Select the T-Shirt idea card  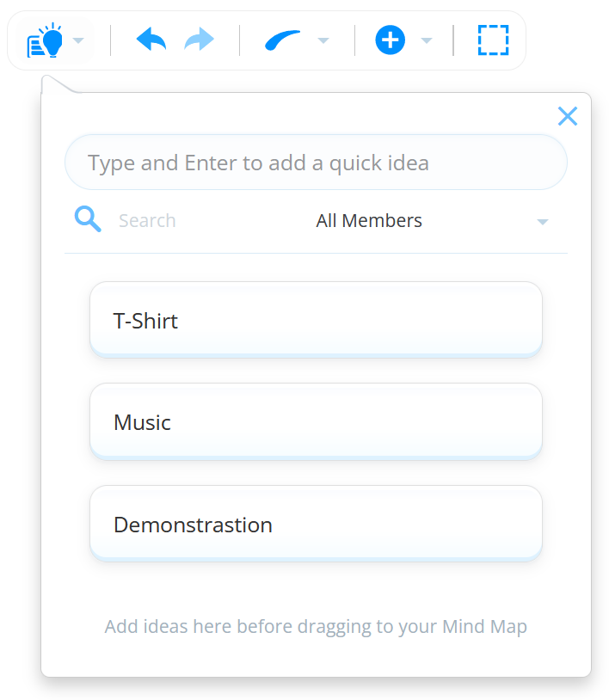[x=316, y=320]
